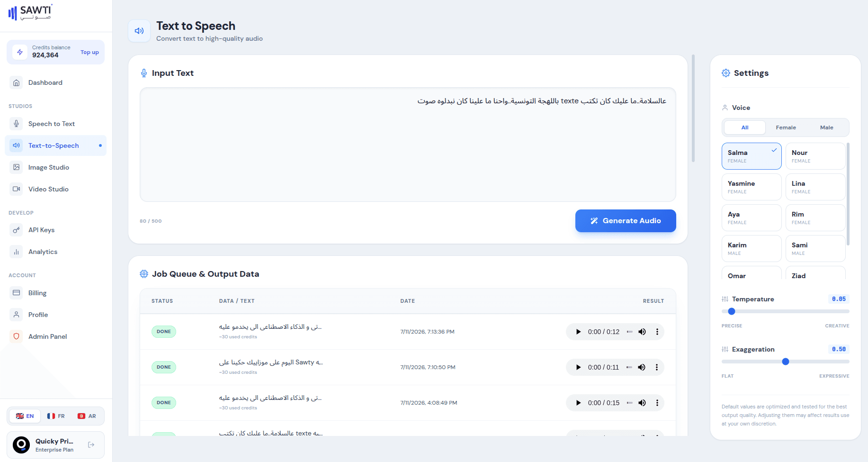Click the lightning credits balance icon

point(20,52)
